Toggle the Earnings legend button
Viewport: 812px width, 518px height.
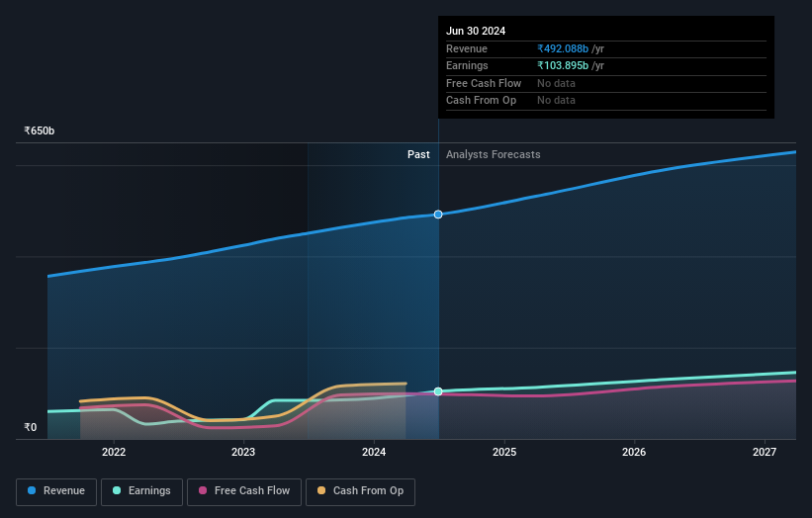pyautogui.click(x=141, y=491)
